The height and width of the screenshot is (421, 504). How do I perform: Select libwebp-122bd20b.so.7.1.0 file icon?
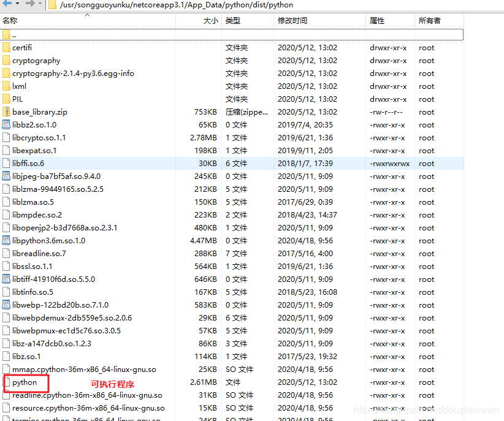point(6,305)
